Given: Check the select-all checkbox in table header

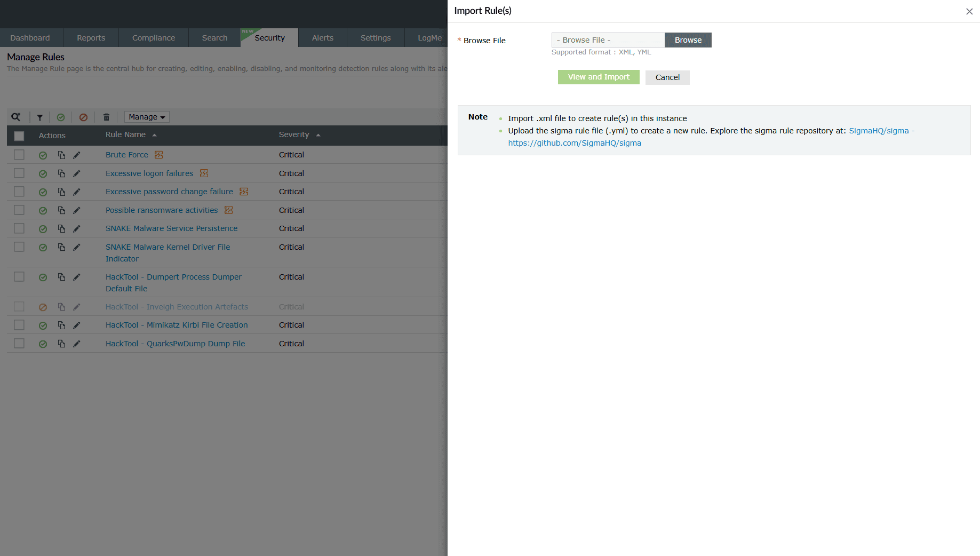Looking at the screenshot, I should (x=19, y=136).
